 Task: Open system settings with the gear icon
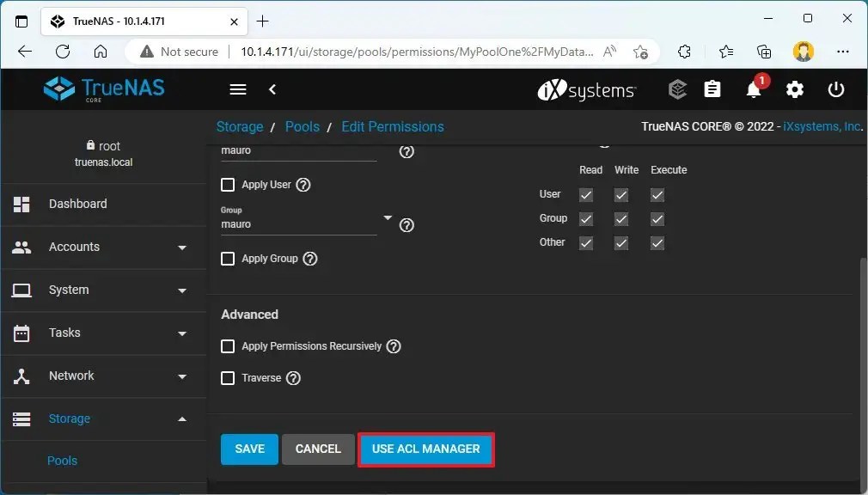click(x=795, y=89)
